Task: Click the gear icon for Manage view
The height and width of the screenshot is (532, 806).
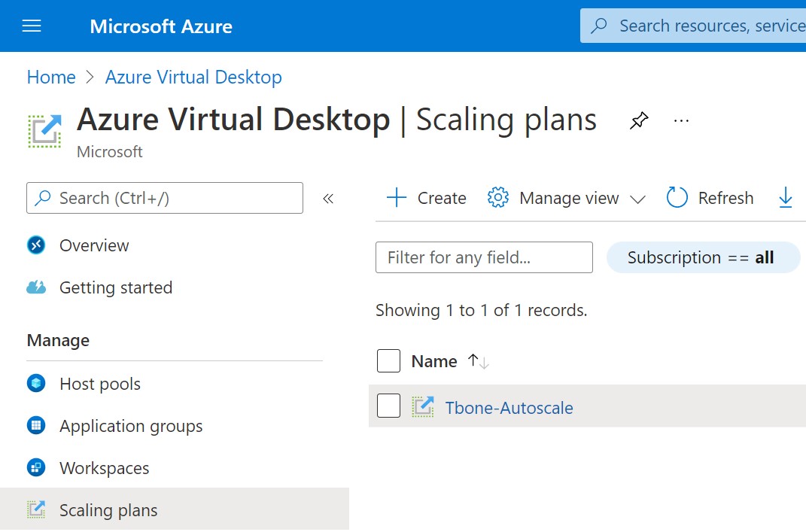Action: tap(497, 197)
